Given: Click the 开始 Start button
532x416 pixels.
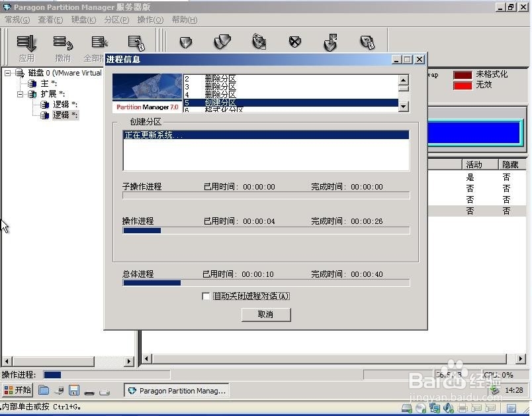Looking at the screenshot, I should coord(18,390).
